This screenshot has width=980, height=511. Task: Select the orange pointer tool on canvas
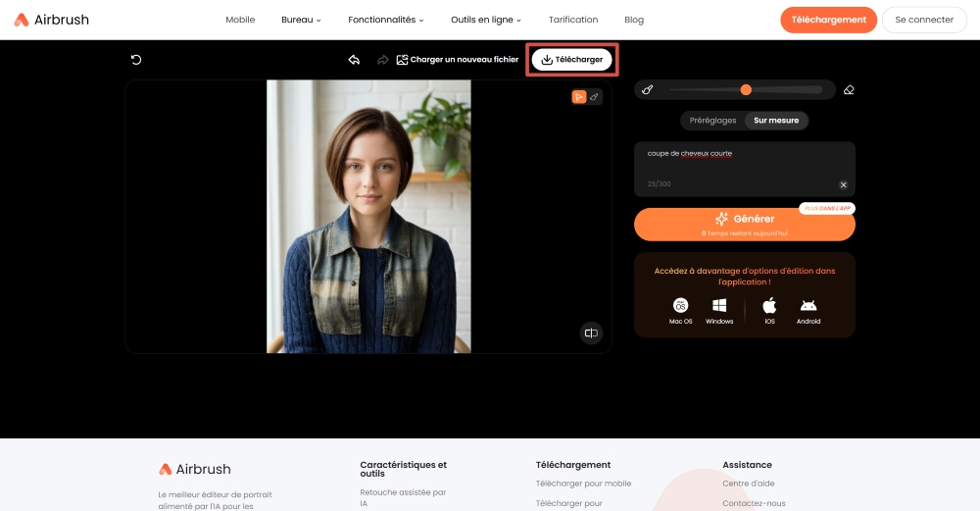579,97
